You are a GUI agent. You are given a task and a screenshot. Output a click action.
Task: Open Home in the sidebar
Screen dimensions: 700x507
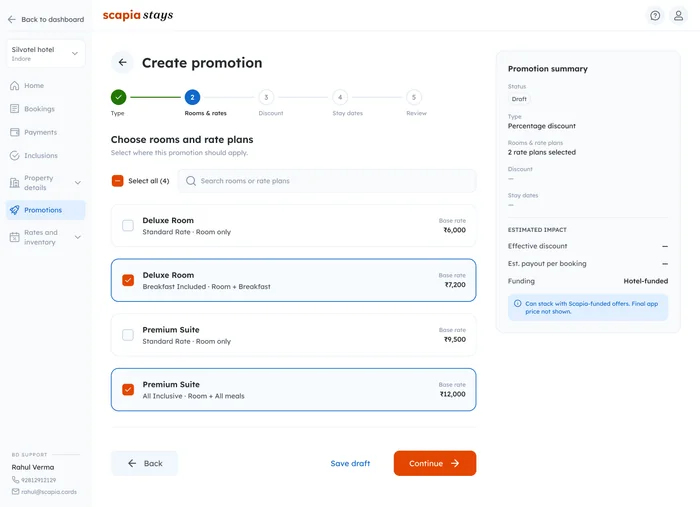tap(46, 85)
